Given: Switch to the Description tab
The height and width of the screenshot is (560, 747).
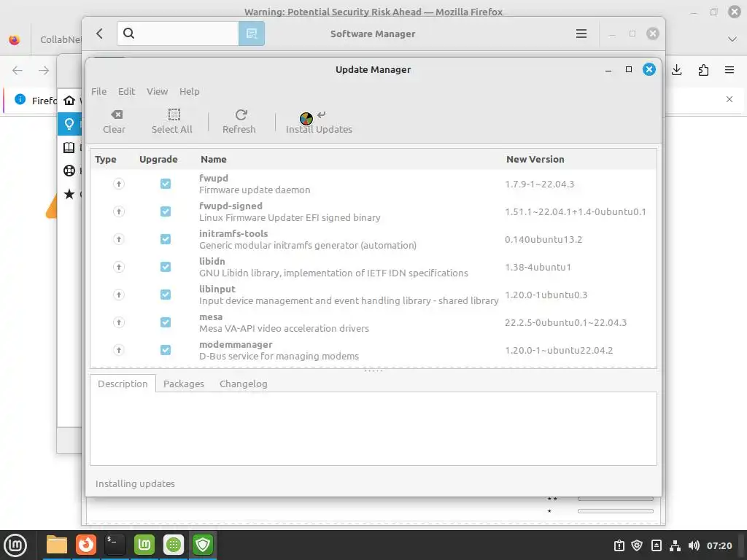Looking at the screenshot, I should [x=123, y=384].
